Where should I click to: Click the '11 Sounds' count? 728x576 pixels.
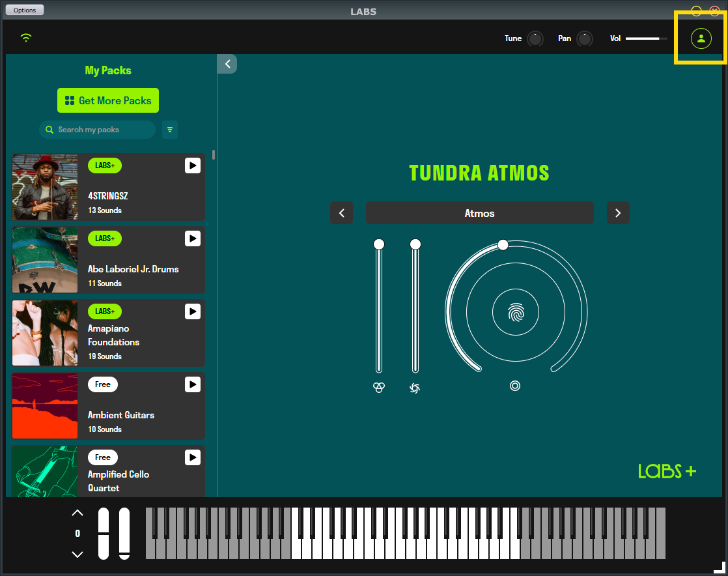105,283
